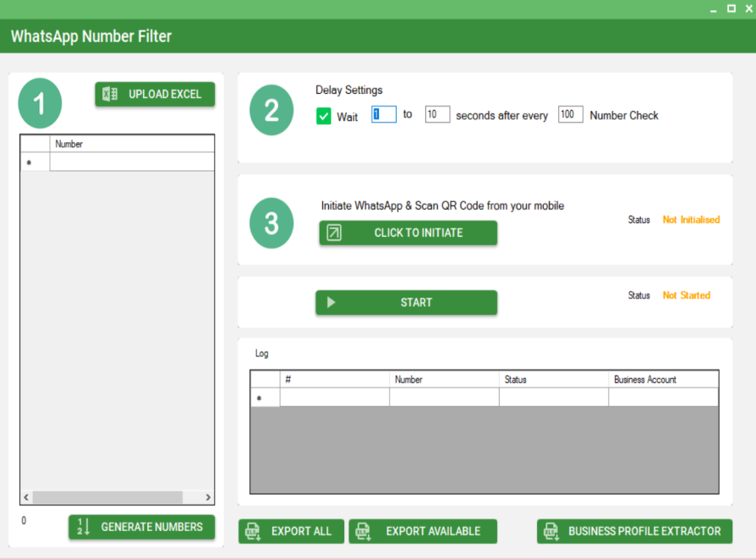Select the Number Check count field showing 100
Screen dimensions: 756x559
570,114
